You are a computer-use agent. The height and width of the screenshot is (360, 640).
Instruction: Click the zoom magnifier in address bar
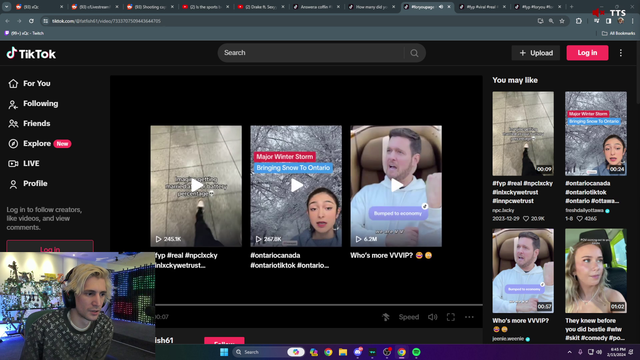551,21
